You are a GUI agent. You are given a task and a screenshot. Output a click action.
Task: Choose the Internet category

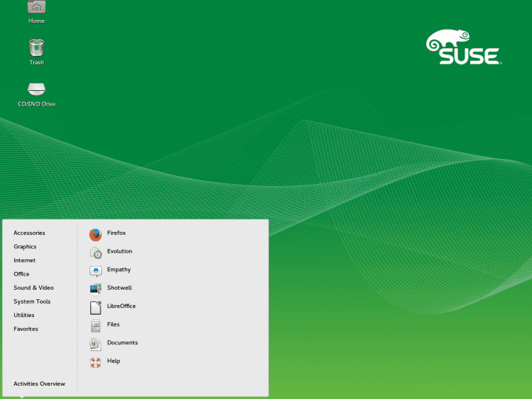[x=24, y=260]
